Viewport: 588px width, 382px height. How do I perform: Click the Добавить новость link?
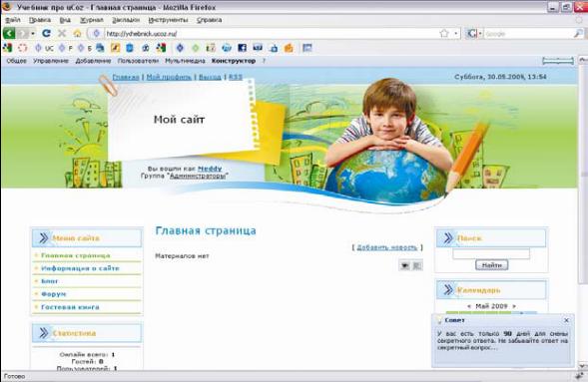coord(386,247)
